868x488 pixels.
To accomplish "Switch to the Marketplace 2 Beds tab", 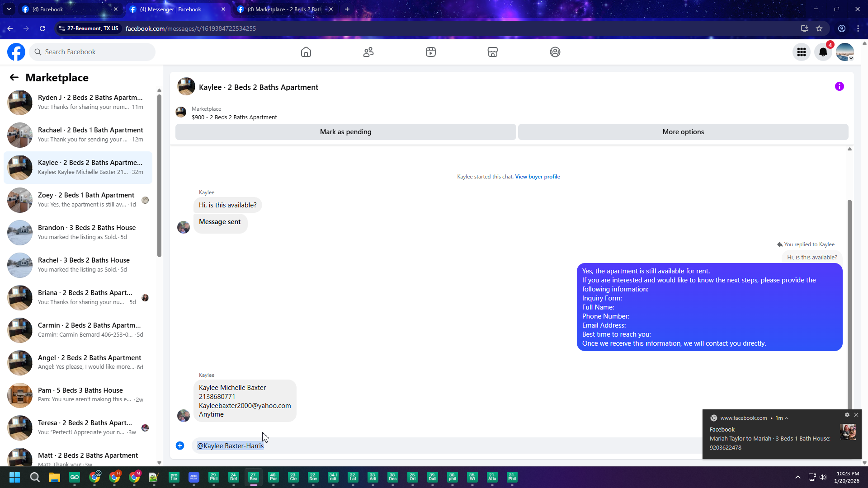I will click(285, 9).
